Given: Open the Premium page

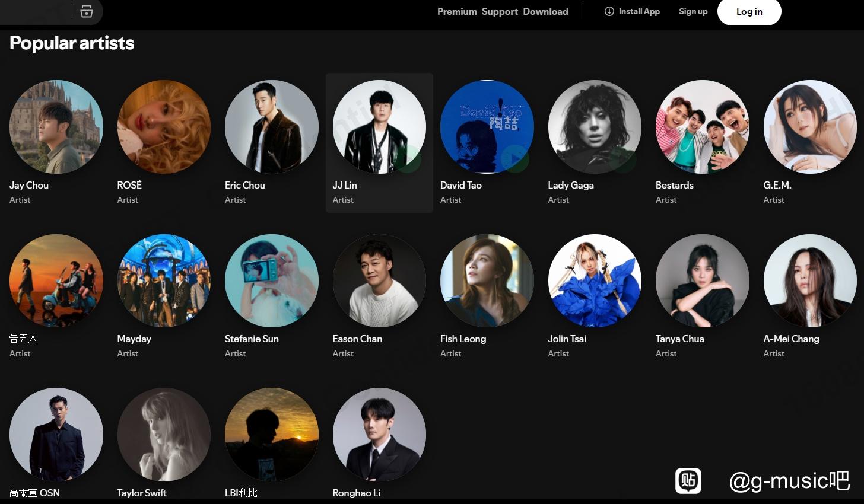Looking at the screenshot, I should click(x=457, y=11).
